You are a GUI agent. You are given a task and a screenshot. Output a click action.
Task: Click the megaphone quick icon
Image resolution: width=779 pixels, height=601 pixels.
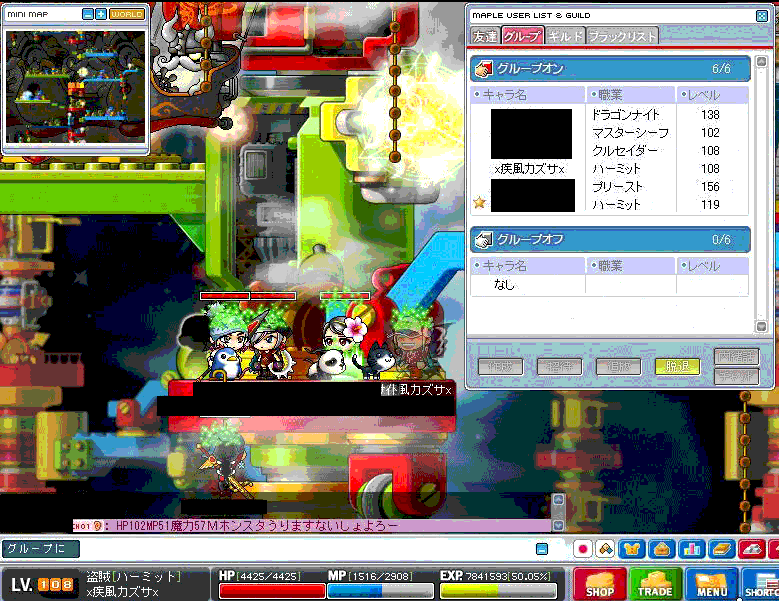tap(606, 549)
